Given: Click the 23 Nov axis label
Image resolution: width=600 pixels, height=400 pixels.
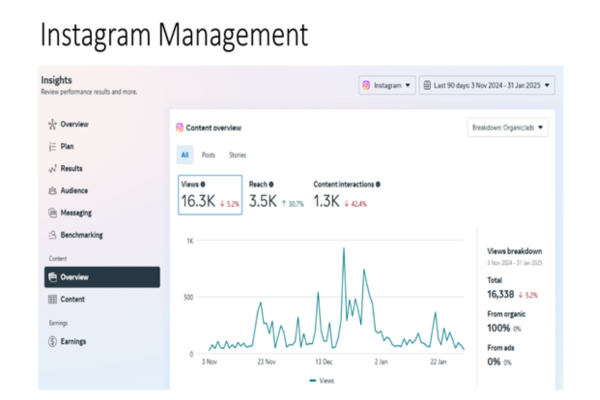Looking at the screenshot, I should tap(266, 362).
